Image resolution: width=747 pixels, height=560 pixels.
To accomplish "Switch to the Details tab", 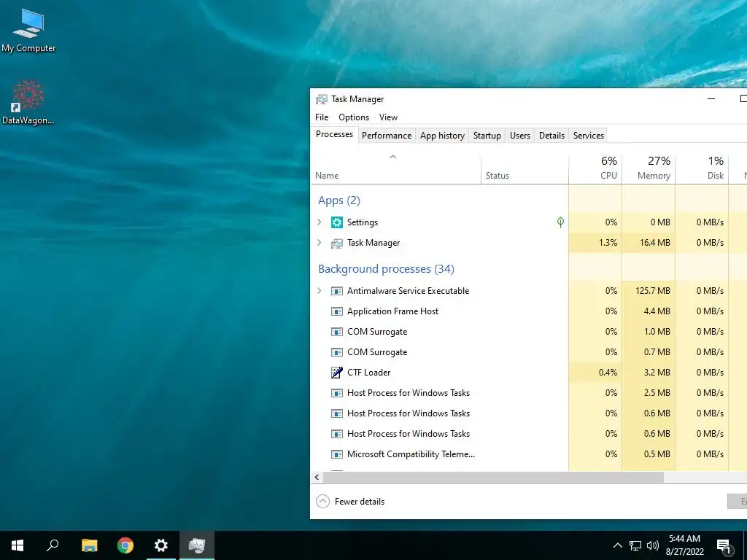I will click(x=551, y=136).
